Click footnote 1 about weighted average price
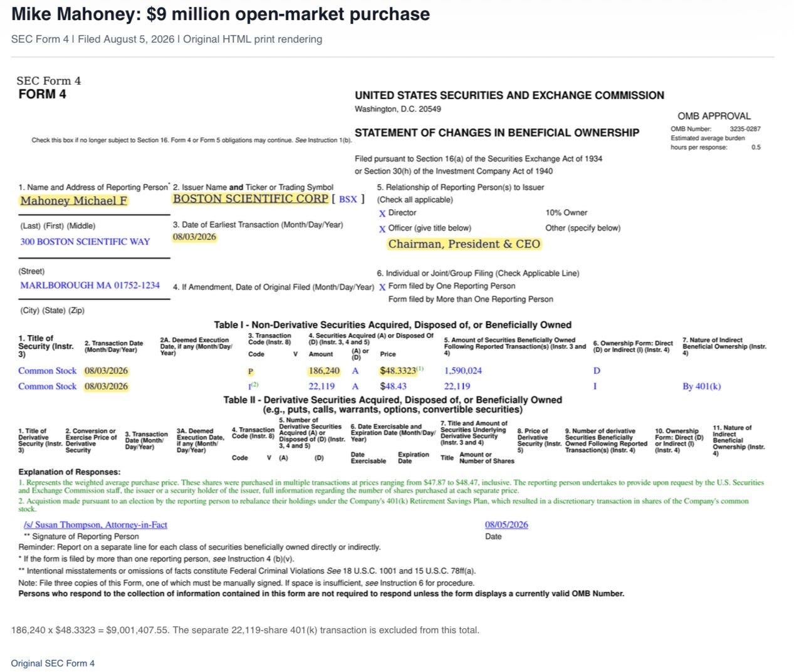The width and height of the screenshot is (794, 672). (391, 487)
